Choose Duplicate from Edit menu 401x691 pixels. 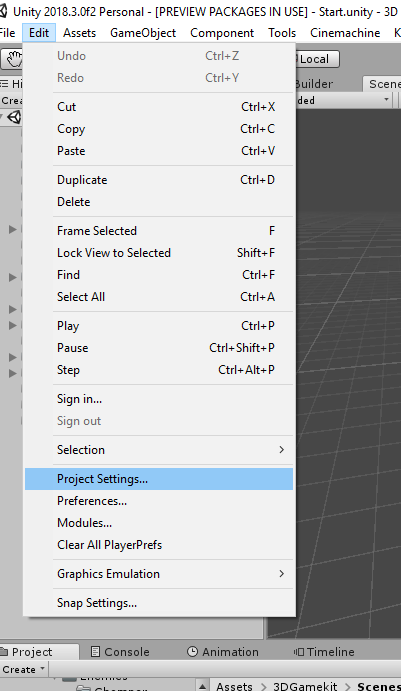coord(159,180)
